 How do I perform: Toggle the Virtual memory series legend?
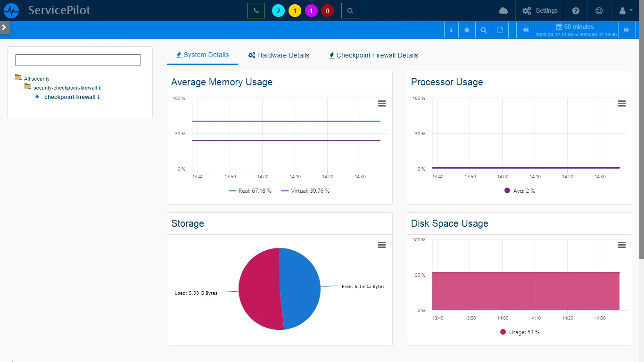[305, 191]
